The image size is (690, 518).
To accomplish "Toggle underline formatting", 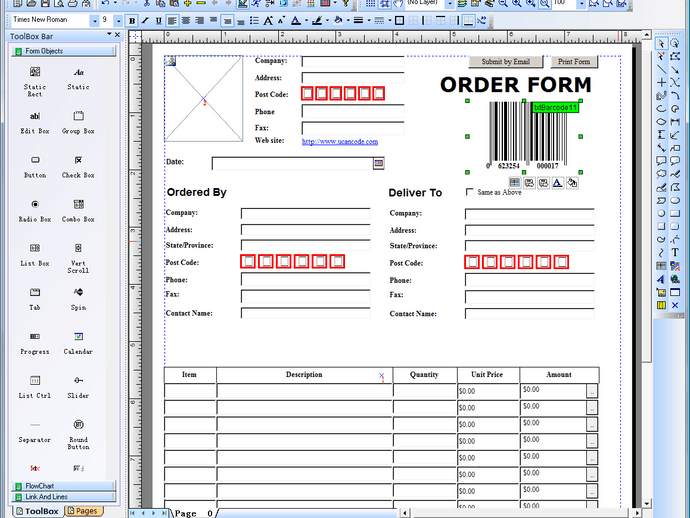I will click(x=158, y=21).
